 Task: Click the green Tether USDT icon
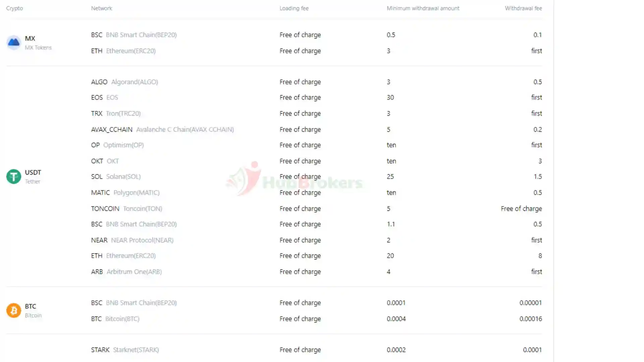tap(14, 176)
